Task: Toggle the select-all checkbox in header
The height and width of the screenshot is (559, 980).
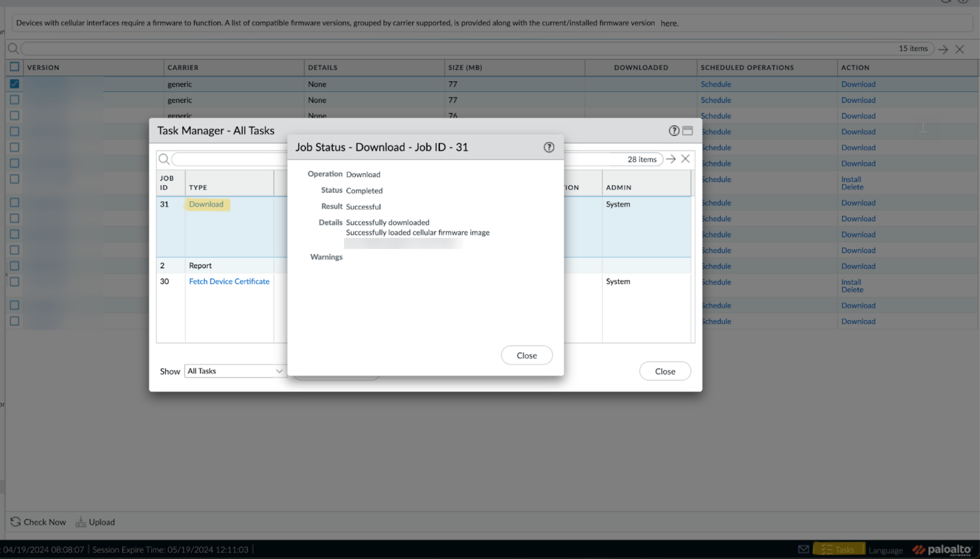Action: pos(14,67)
